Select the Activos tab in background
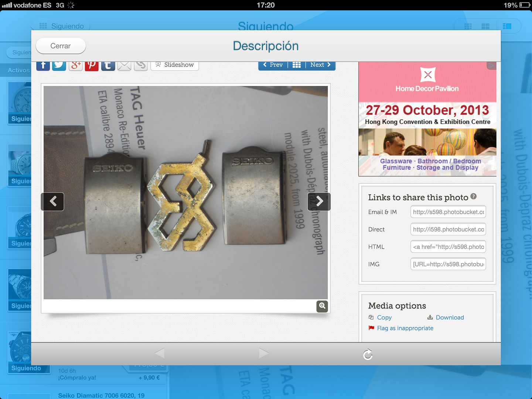This screenshot has width=532, height=399. click(x=18, y=70)
